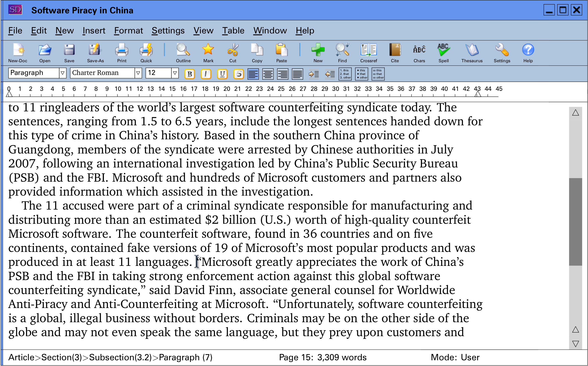
Task: Open the New menu
Action: (64, 30)
